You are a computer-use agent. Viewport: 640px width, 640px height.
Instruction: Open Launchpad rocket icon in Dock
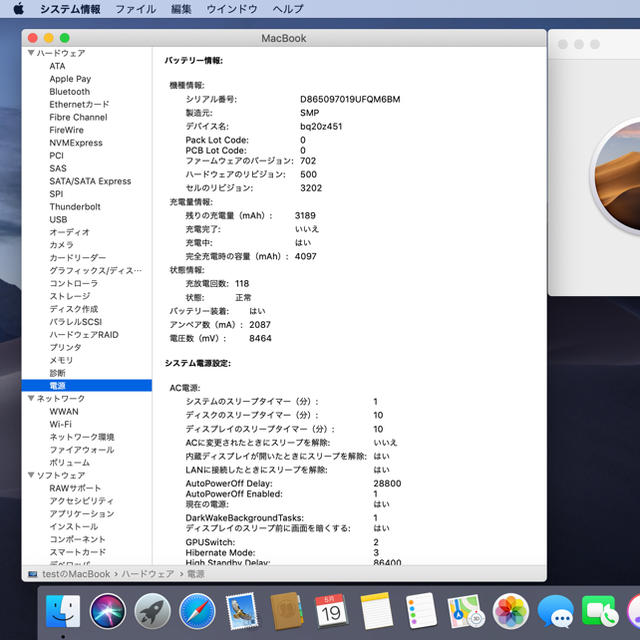point(152,611)
